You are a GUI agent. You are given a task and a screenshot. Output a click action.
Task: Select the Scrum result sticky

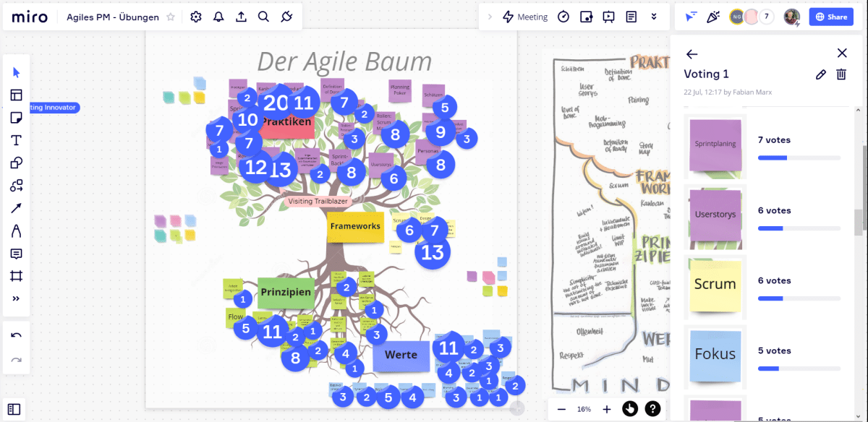coord(715,285)
